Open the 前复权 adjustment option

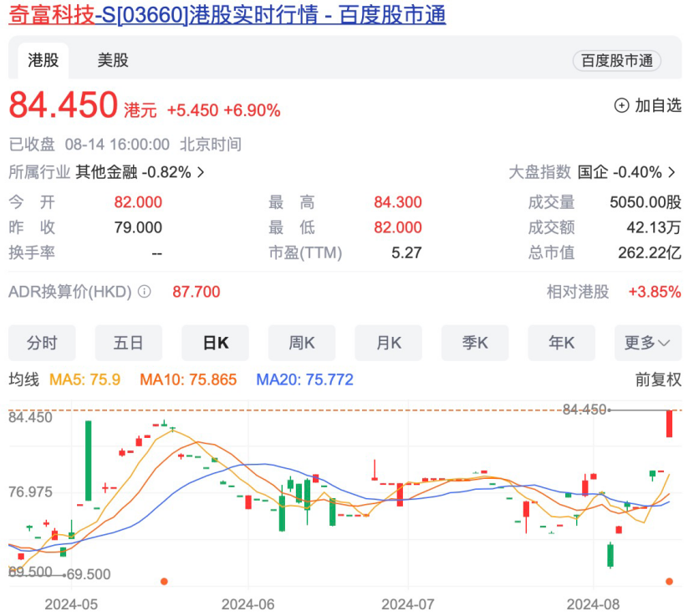point(658,379)
